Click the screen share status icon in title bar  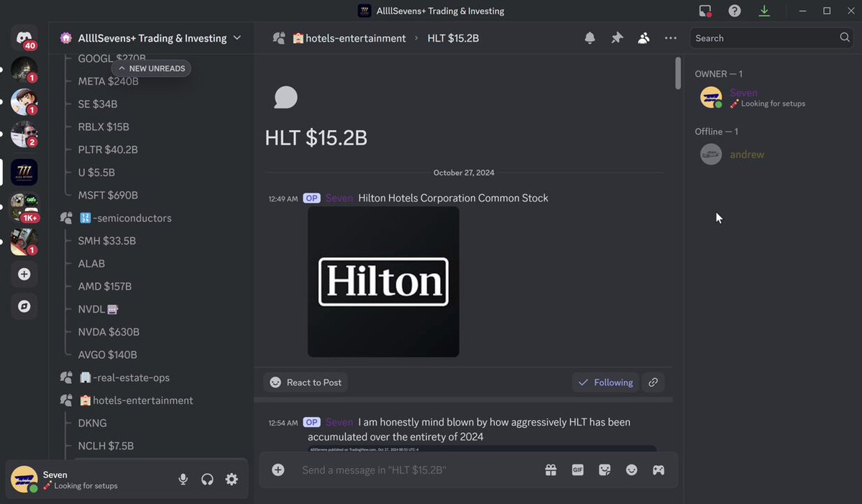pos(705,11)
